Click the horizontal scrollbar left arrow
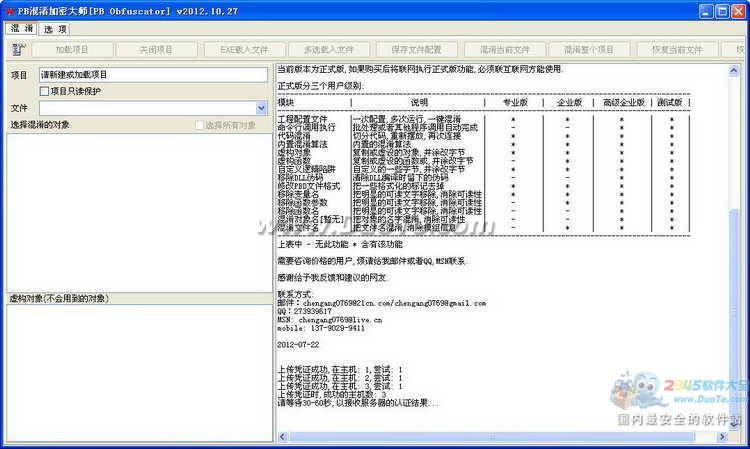Screen dimensions: 750x449 (282, 436)
